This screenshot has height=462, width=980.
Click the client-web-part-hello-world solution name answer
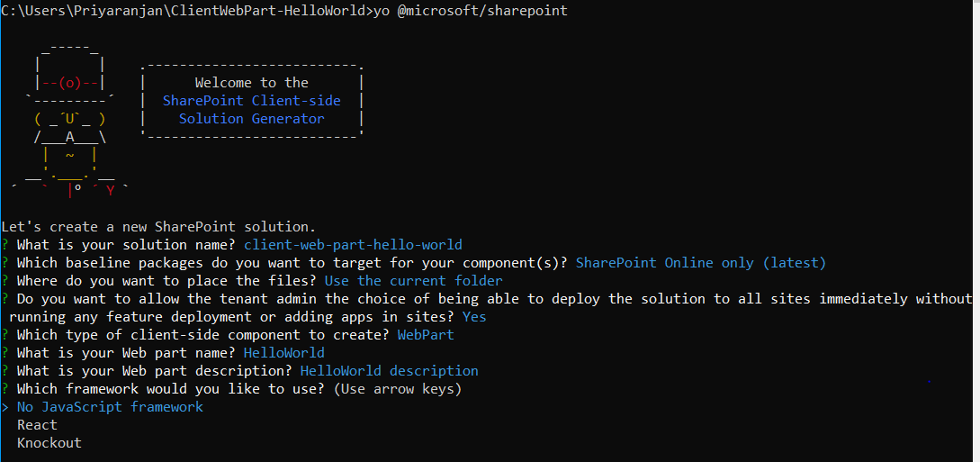[x=353, y=244]
